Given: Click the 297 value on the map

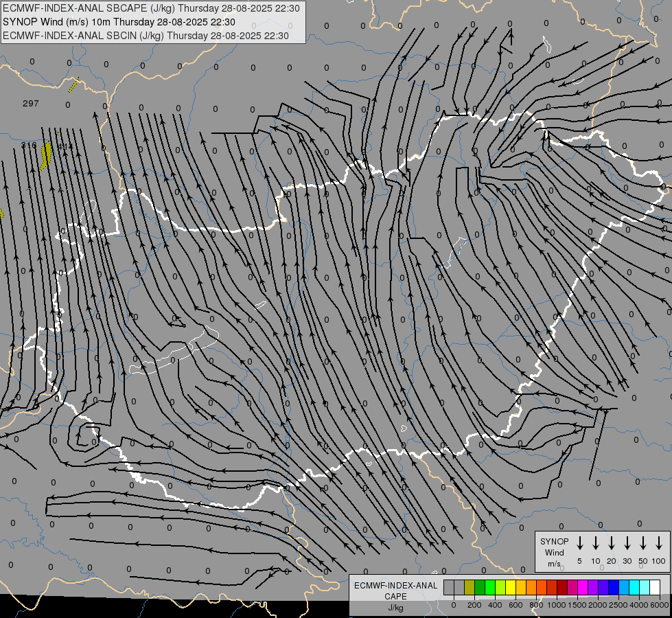Looking at the screenshot, I should coord(31,104).
